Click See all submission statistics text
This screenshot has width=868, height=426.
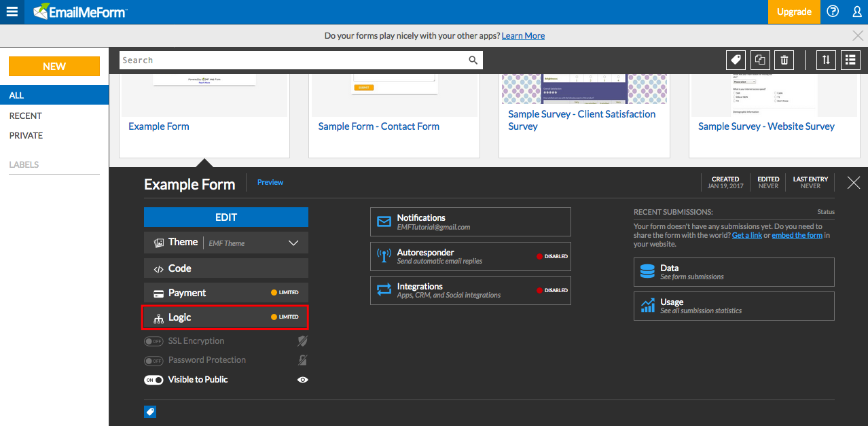click(x=701, y=311)
